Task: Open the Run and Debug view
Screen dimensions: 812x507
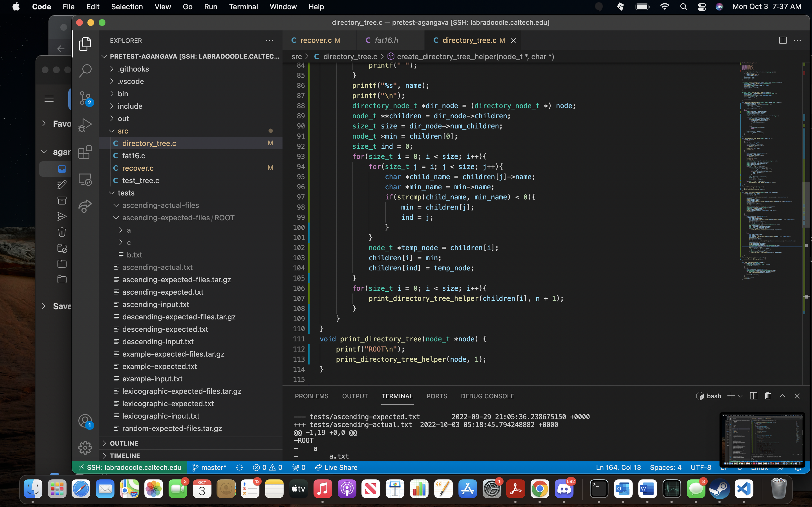Action: 85,125
